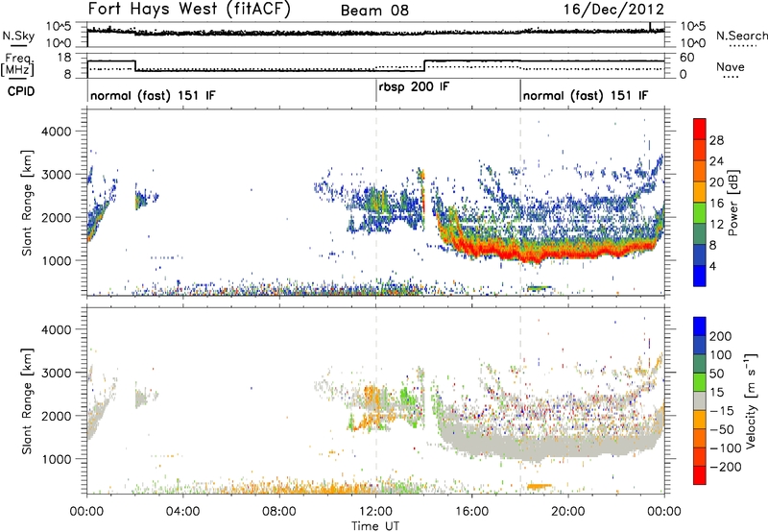Click the '200' tick on the Velocity colorbar

721,336
